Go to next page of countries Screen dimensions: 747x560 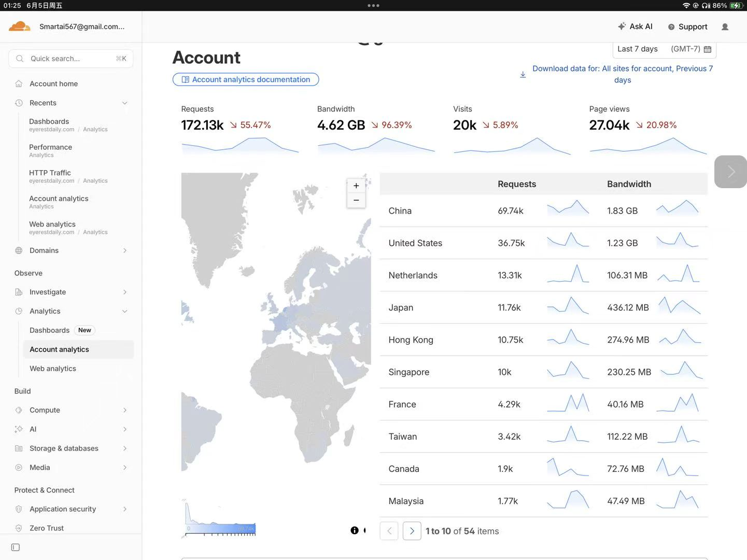click(x=412, y=531)
